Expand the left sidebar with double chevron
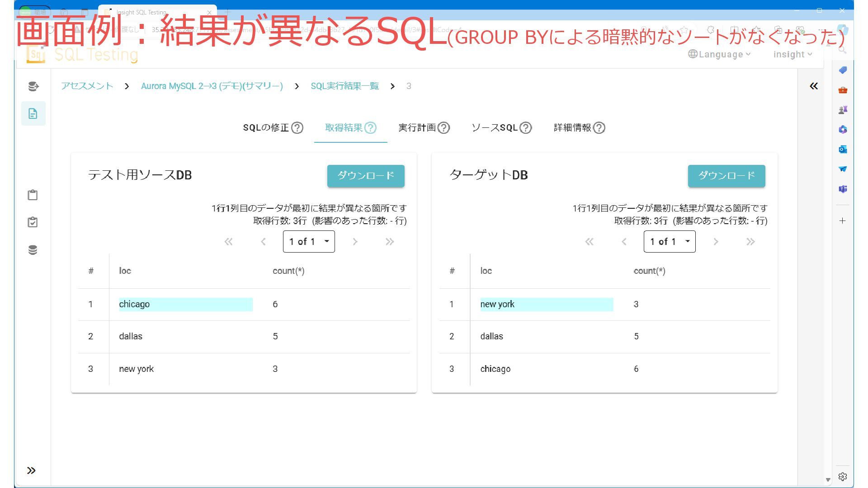The width and height of the screenshot is (868, 488). [31, 470]
